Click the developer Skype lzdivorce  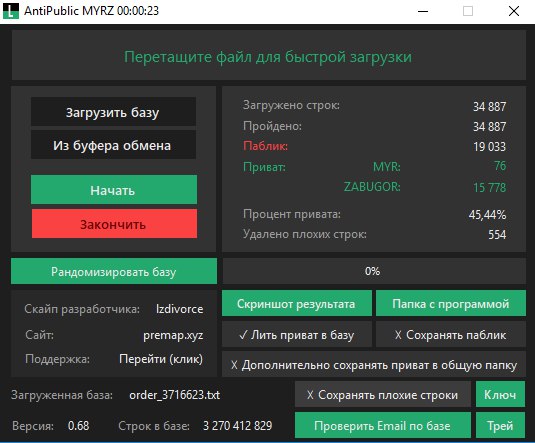point(179,309)
